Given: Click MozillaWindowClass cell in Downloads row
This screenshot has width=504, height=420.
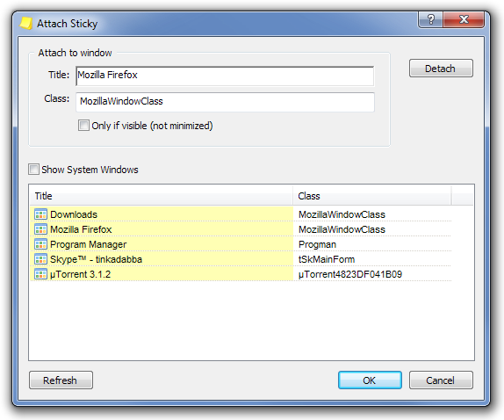Looking at the screenshot, I should coord(342,214).
